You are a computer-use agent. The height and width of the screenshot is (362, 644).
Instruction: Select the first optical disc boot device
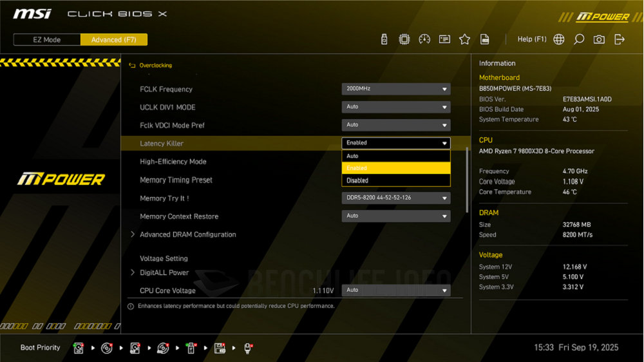[x=107, y=348]
